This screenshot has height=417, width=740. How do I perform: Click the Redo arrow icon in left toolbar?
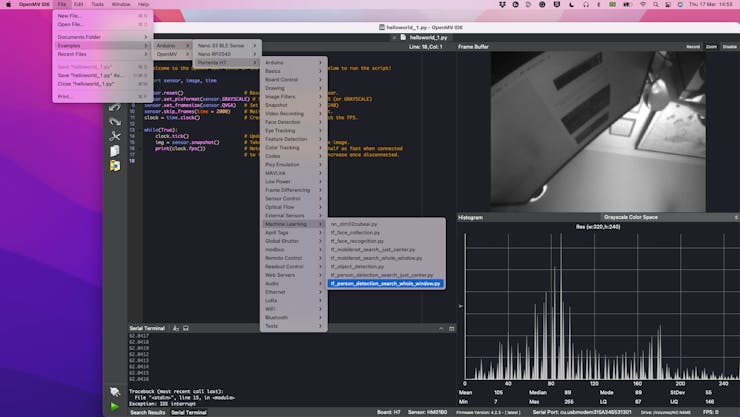(x=115, y=121)
